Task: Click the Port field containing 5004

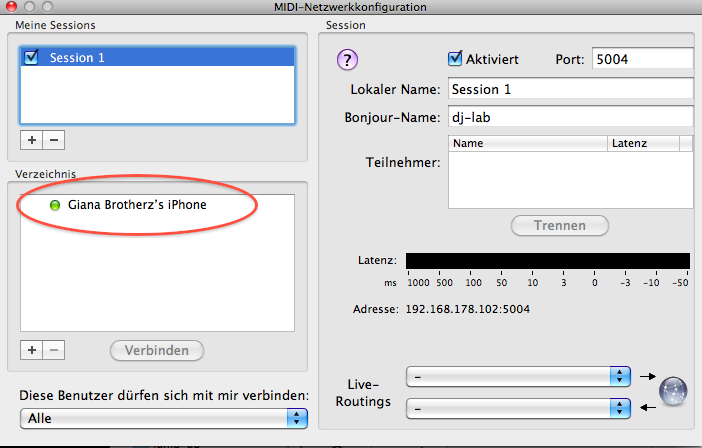Action: pyautogui.click(x=641, y=59)
